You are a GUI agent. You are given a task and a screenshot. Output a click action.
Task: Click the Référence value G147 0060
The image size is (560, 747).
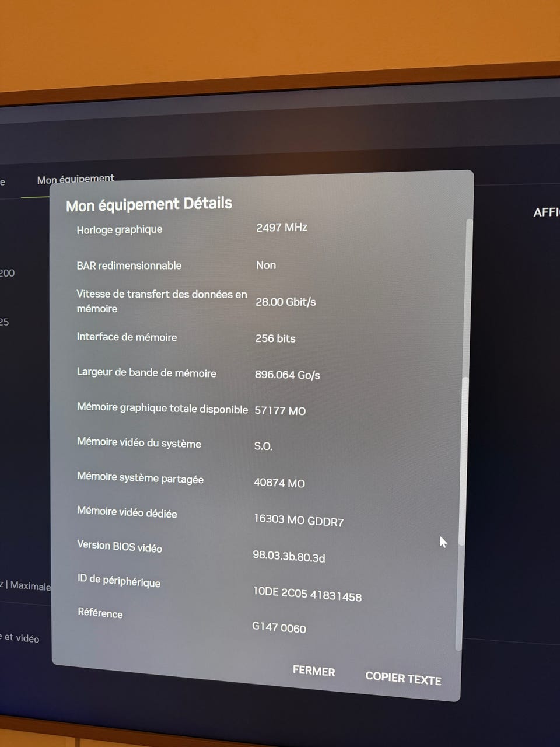point(279,627)
